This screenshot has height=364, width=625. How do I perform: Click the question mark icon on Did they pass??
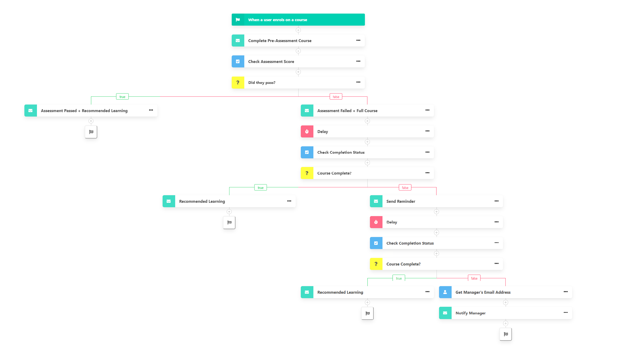tap(238, 82)
